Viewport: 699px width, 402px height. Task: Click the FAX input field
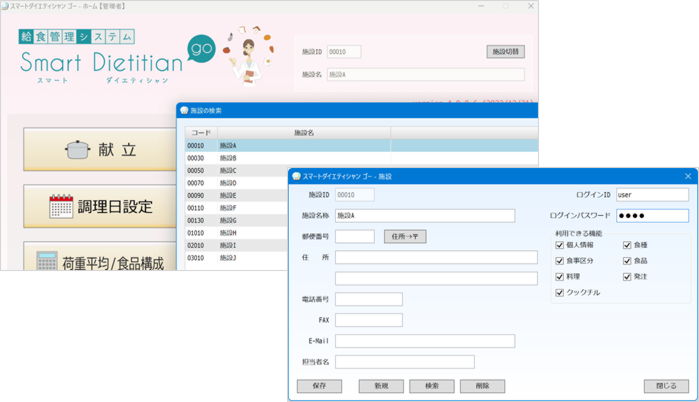pos(369,320)
